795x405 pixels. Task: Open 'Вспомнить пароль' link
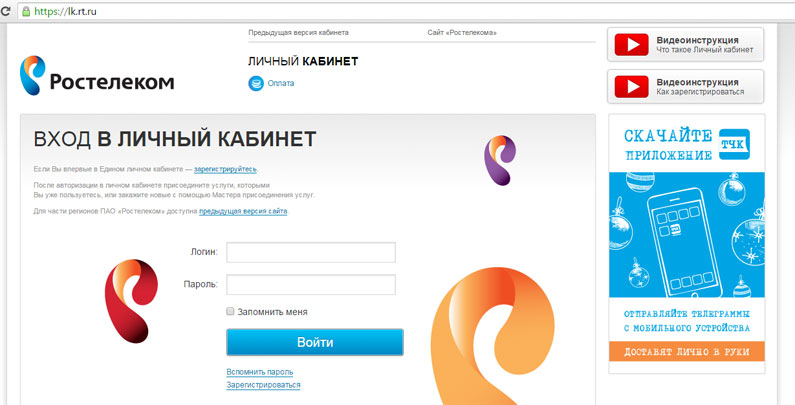[x=260, y=372]
